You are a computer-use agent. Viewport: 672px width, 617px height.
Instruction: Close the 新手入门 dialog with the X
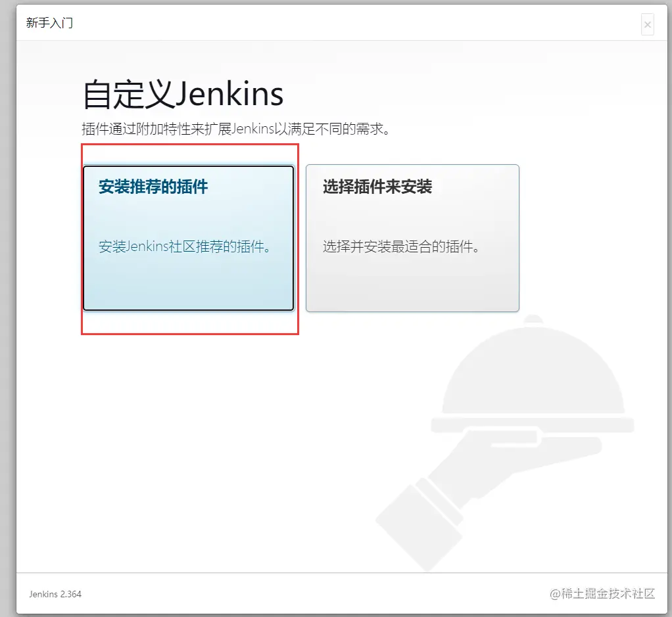[648, 24]
